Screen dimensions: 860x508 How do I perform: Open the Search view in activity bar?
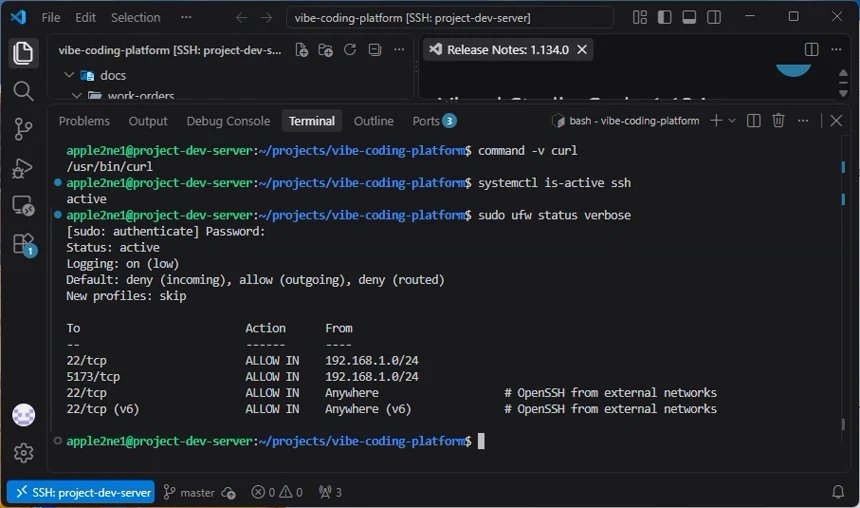(23, 91)
